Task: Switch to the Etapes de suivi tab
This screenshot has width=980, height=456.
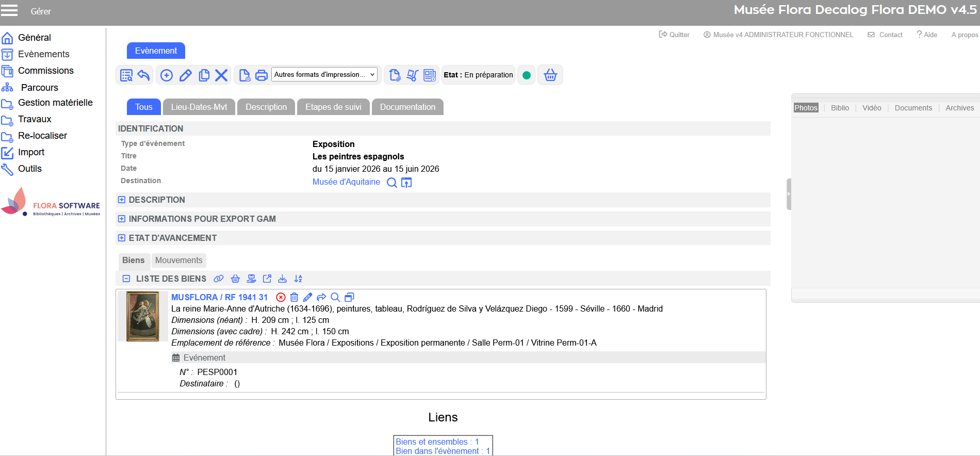Action: point(333,107)
